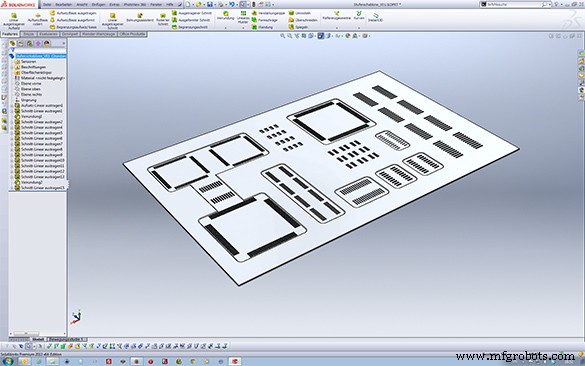Switch to the Office-Produkte tab
Image resolution: width=585 pixels, height=366 pixels.
(x=132, y=34)
